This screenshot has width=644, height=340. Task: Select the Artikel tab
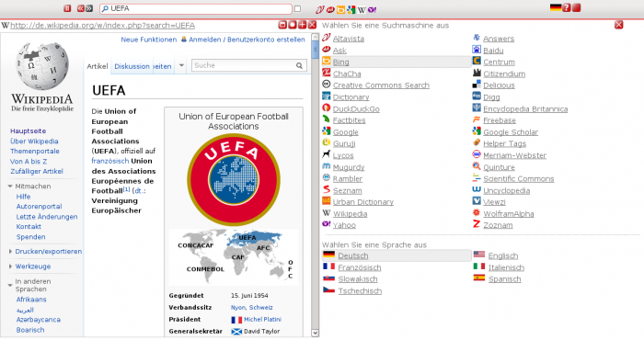98,66
